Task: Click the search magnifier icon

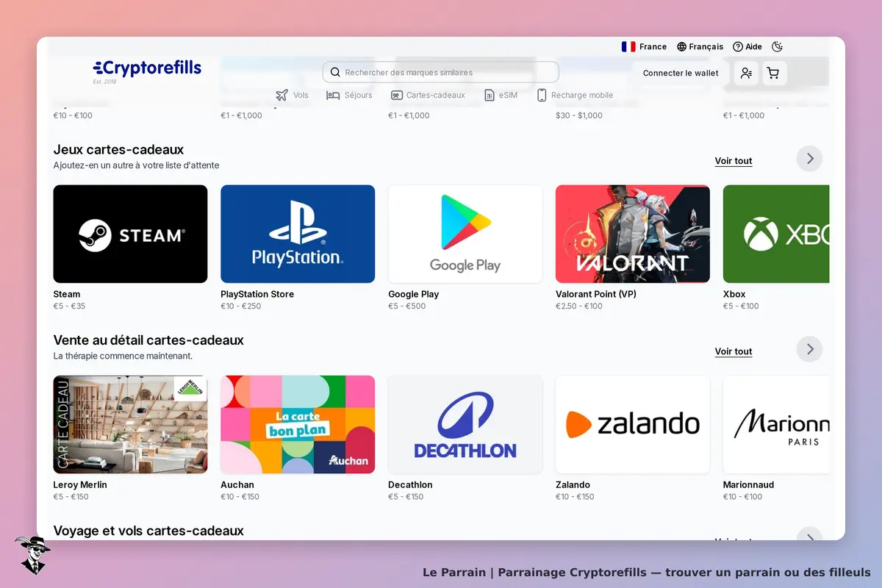Action: [x=335, y=72]
